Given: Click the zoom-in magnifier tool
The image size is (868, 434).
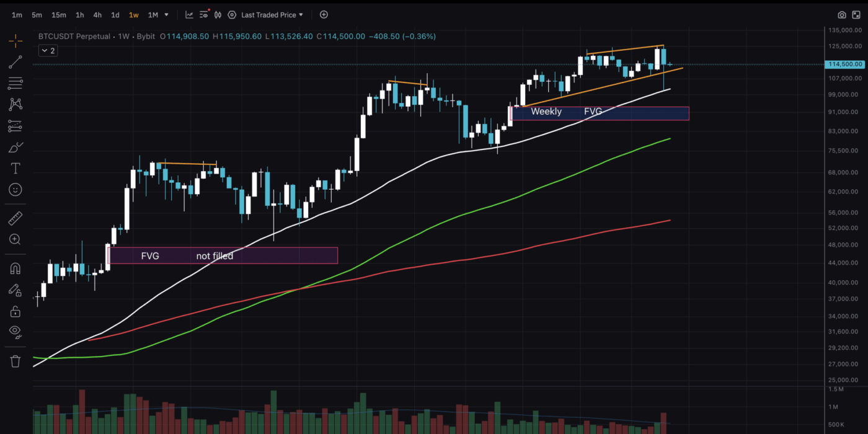Looking at the screenshot, I should click(x=15, y=239).
